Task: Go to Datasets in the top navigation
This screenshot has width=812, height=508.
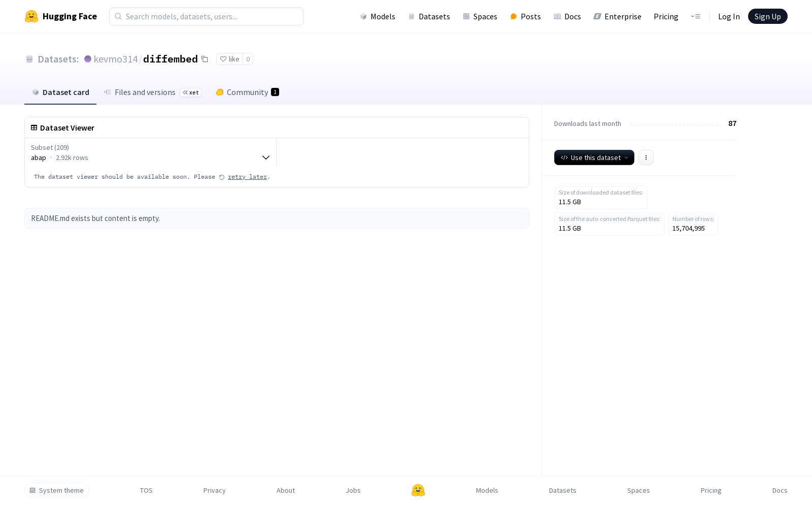Action: pos(429,16)
